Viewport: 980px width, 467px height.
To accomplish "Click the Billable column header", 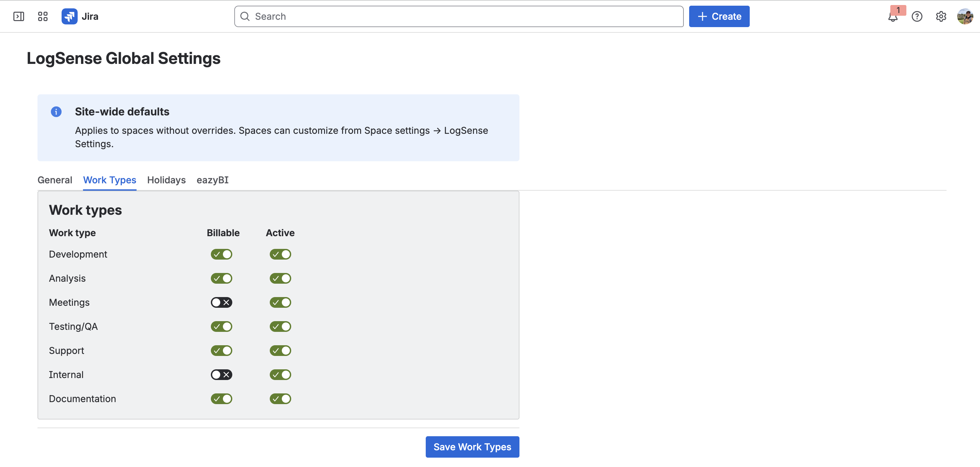I will [223, 233].
